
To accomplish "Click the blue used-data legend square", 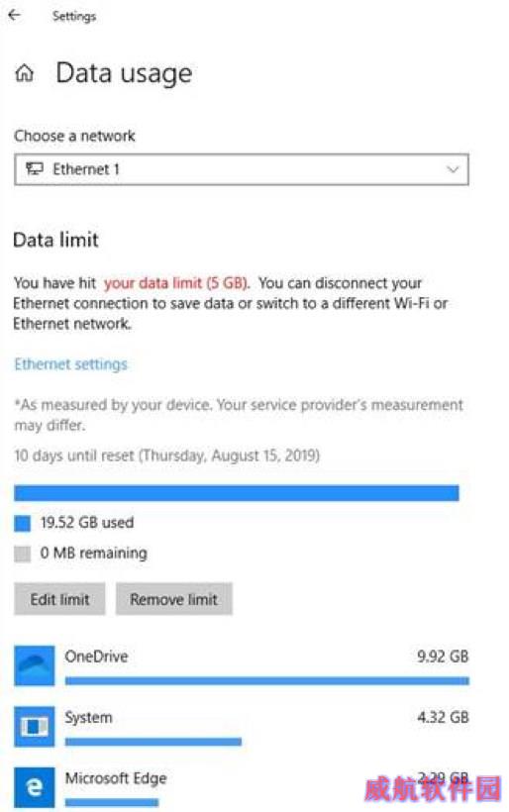I will [x=22, y=524].
